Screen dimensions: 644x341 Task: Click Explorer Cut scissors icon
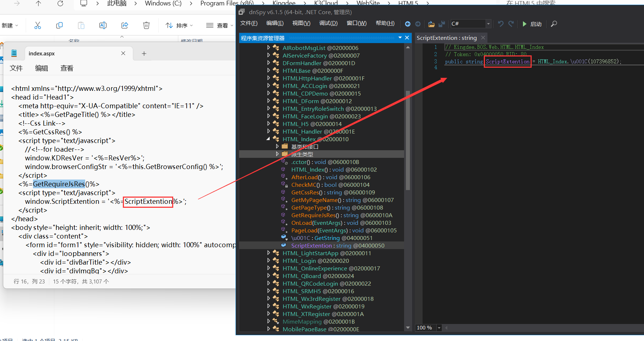click(38, 25)
